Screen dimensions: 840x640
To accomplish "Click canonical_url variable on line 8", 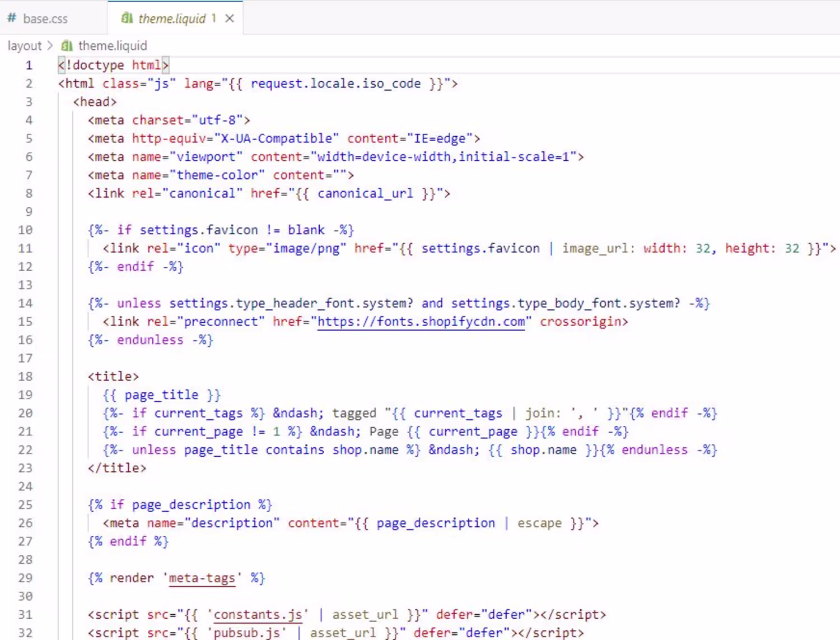I will point(365,193).
